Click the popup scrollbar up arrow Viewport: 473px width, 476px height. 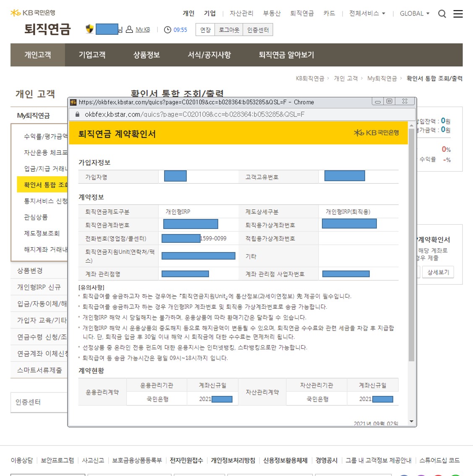tap(412, 125)
